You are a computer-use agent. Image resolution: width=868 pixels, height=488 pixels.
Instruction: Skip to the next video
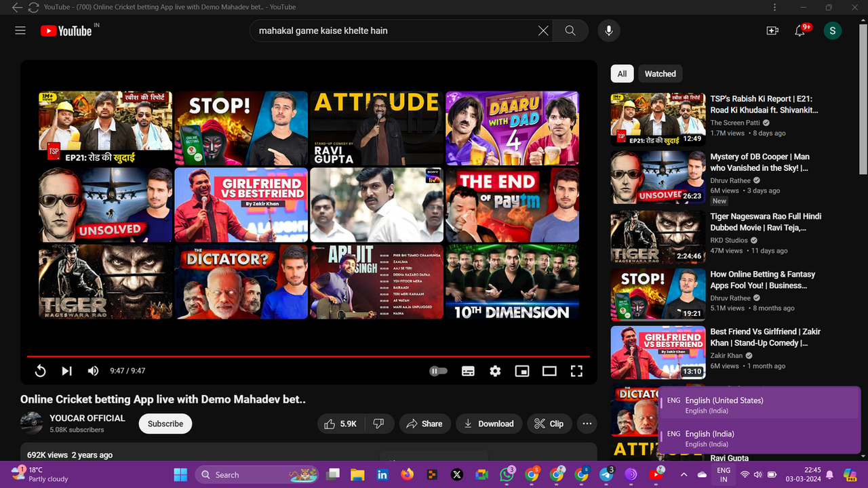(66, 371)
